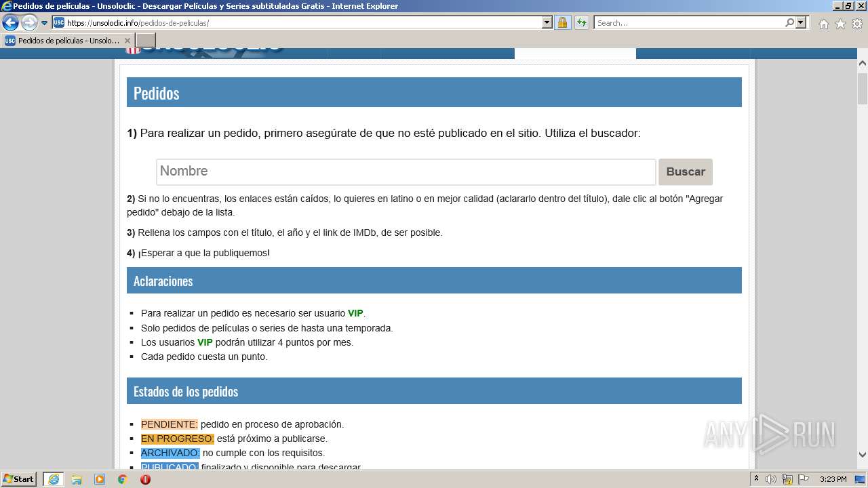The height and width of the screenshot is (488, 868).
Task: Select the Pedidos de películas tab
Action: (68, 41)
